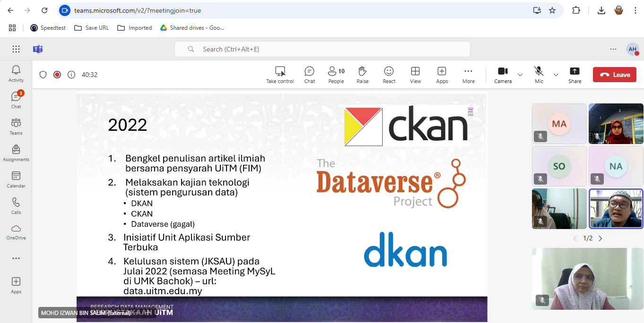The height and width of the screenshot is (323, 644).
Task: Select the SO participant tile
Action: tap(559, 166)
